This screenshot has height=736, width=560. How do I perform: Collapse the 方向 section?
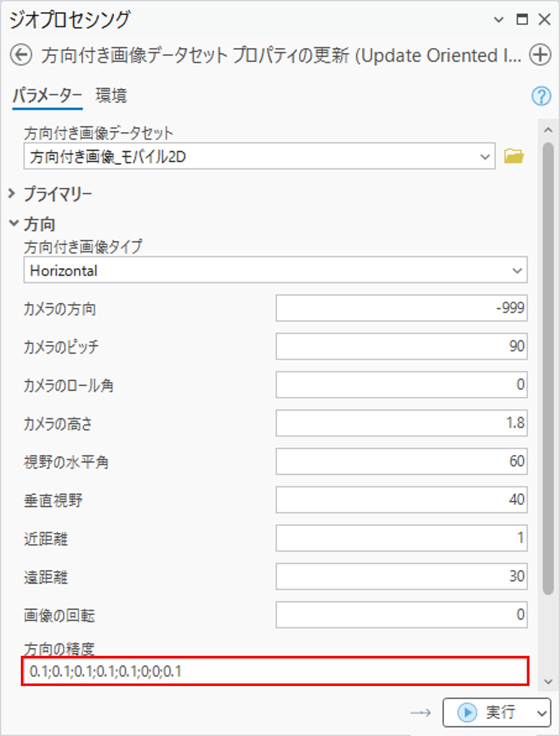pos(14,223)
